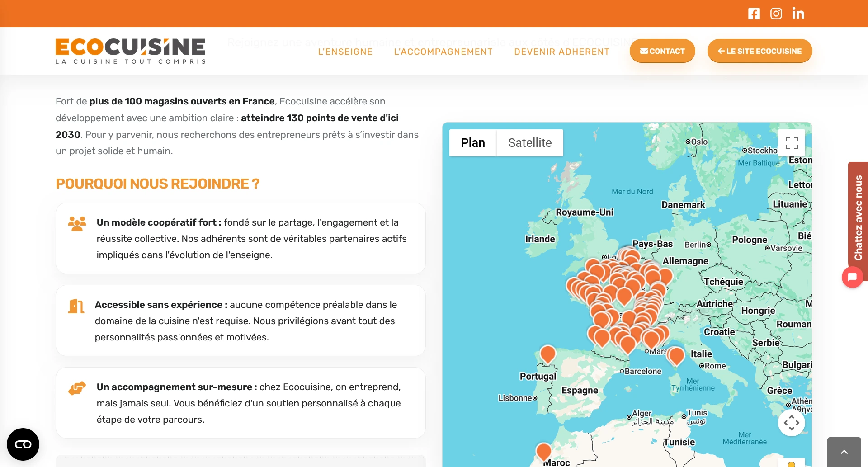The height and width of the screenshot is (467, 868).
Task: Click the Mer Méditerranée label
Action: pos(745,438)
